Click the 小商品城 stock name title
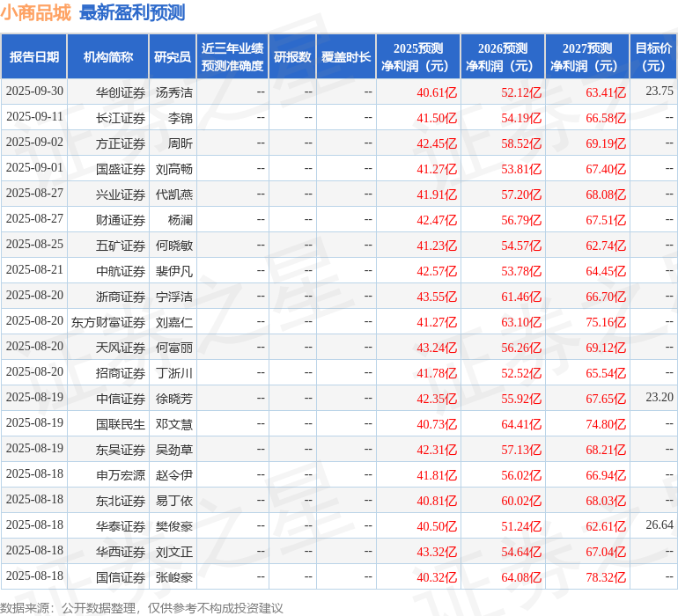The image size is (678, 616). coord(36,13)
